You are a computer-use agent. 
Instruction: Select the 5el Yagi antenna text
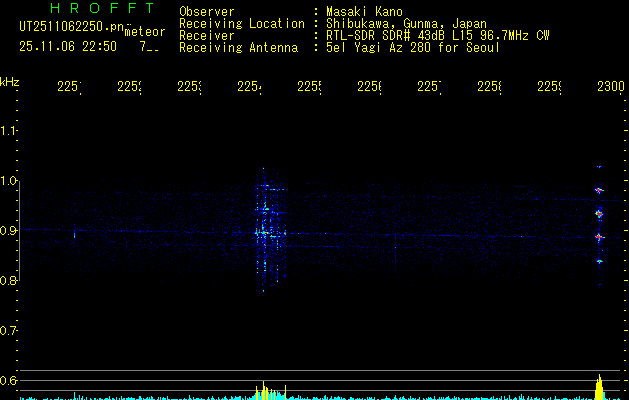(412, 47)
